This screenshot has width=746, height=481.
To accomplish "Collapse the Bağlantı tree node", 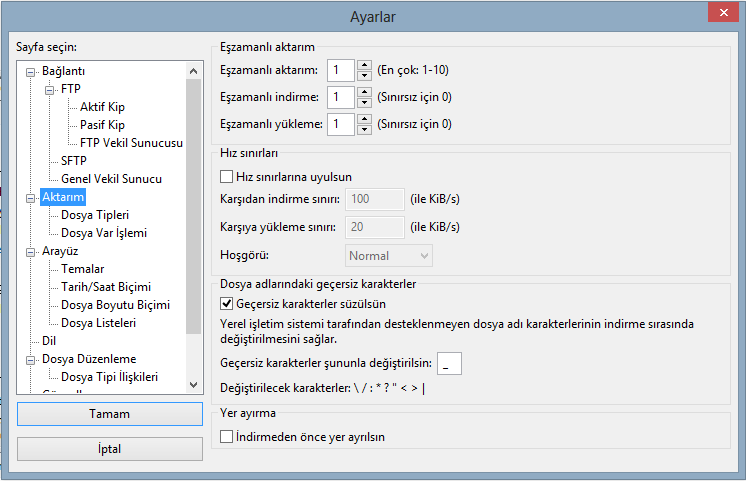I will (x=30, y=72).
